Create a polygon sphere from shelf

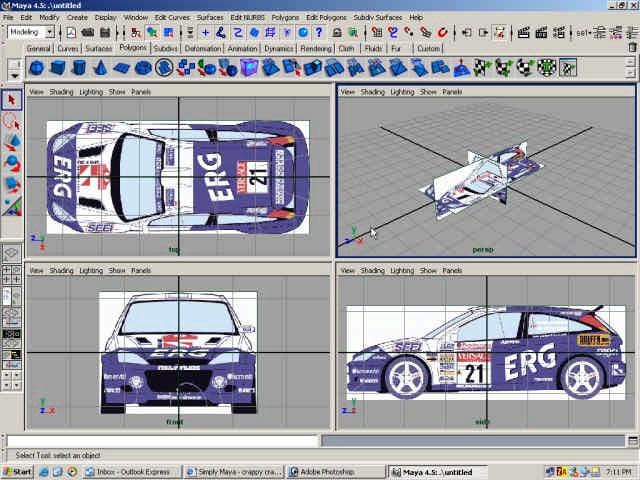point(36,68)
